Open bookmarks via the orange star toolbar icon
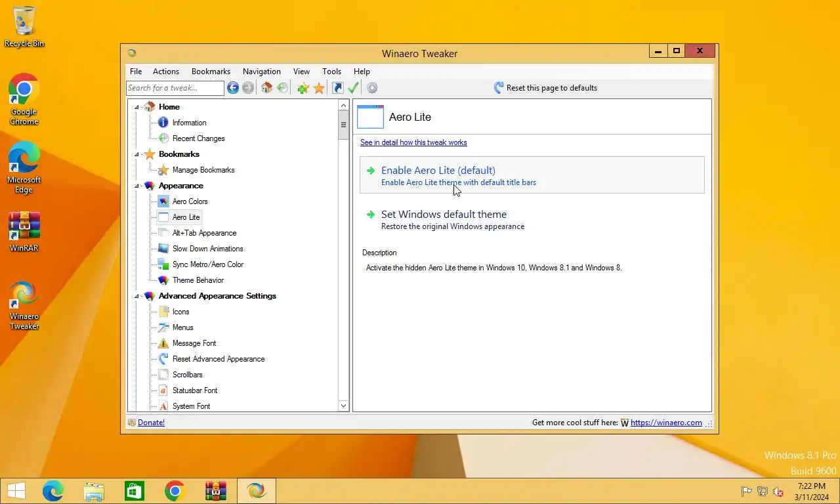This screenshot has height=504, width=840. (319, 88)
